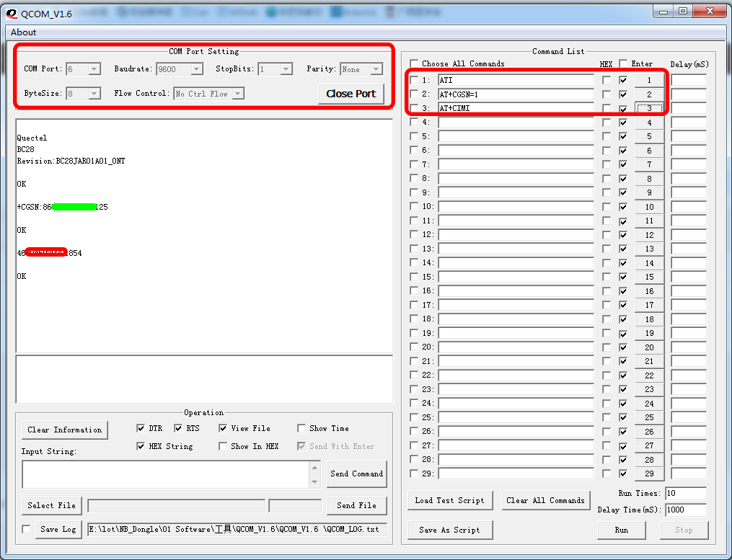
Task: Send AT+CGSN=1 with button 2
Action: pos(649,94)
